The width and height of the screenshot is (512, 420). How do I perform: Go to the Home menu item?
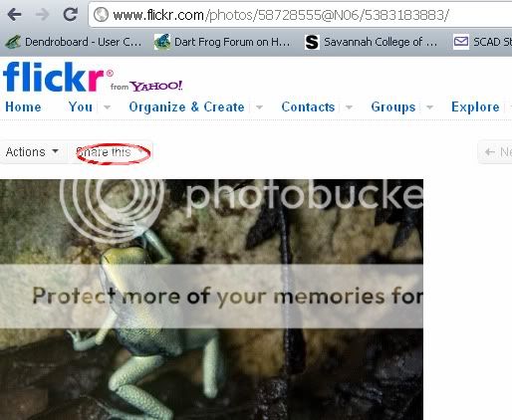(x=23, y=106)
